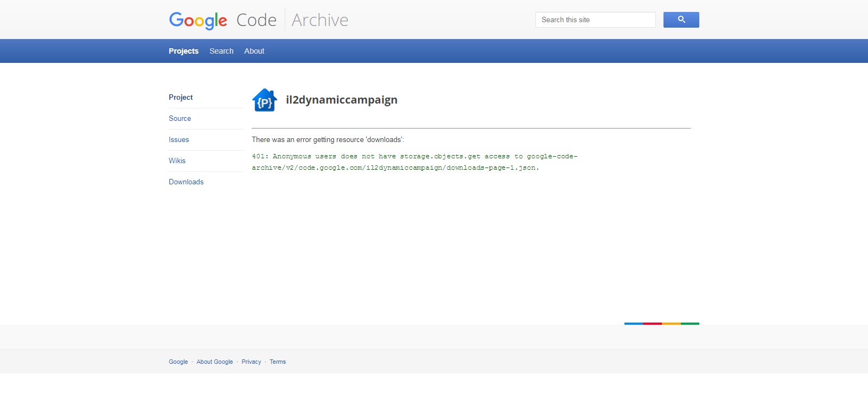The image size is (868, 418).
Task: Click the 401 Anonymous users error message
Action: [414, 162]
